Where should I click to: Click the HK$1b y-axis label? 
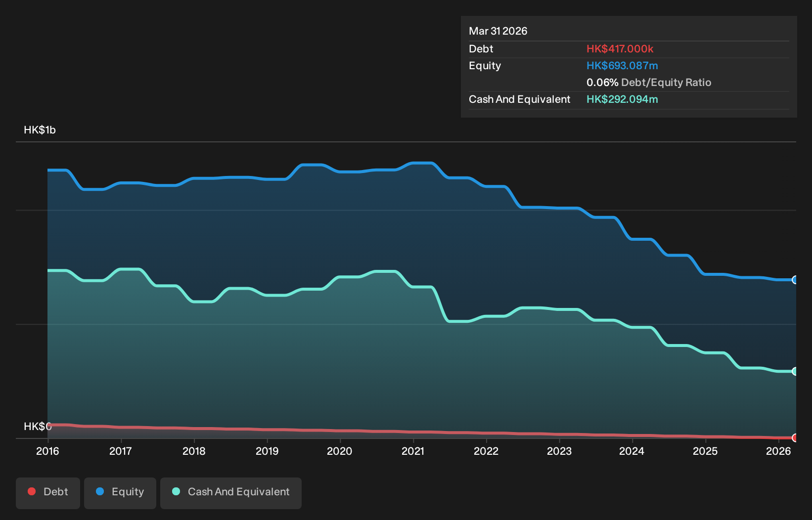[40, 130]
